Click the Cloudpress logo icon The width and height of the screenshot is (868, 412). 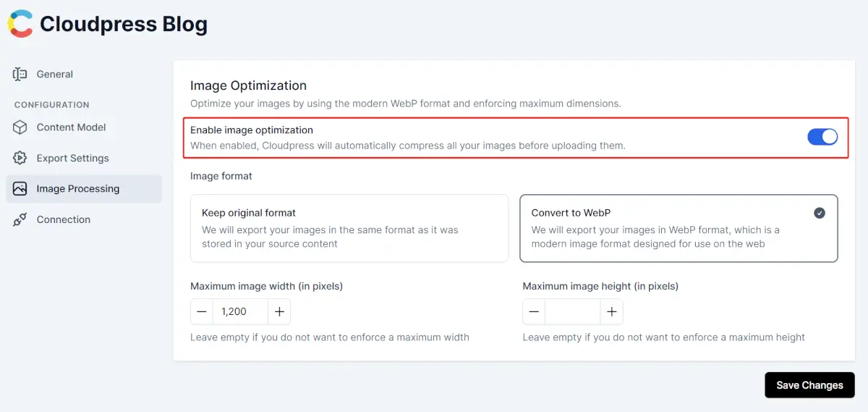tap(20, 24)
